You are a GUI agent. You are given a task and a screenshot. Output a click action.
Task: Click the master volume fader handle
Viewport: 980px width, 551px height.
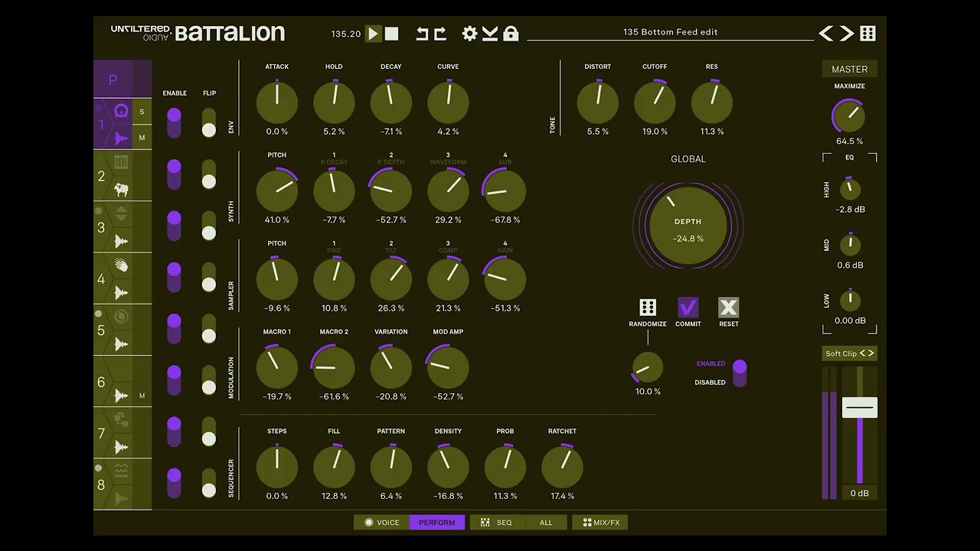click(860, 408)
